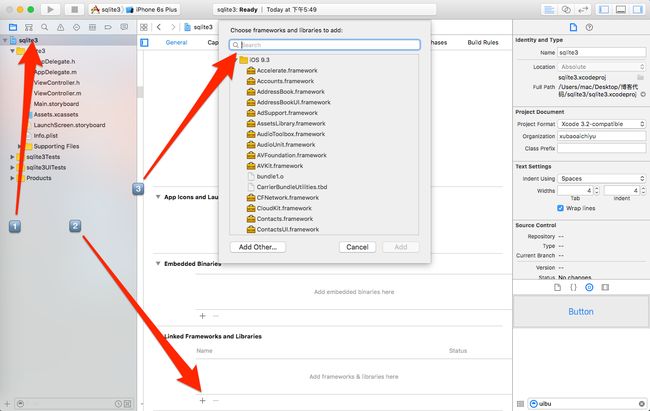The image size is (650, 411).
Task: Open the Indent Using dropdown
Action: (601, 178)
